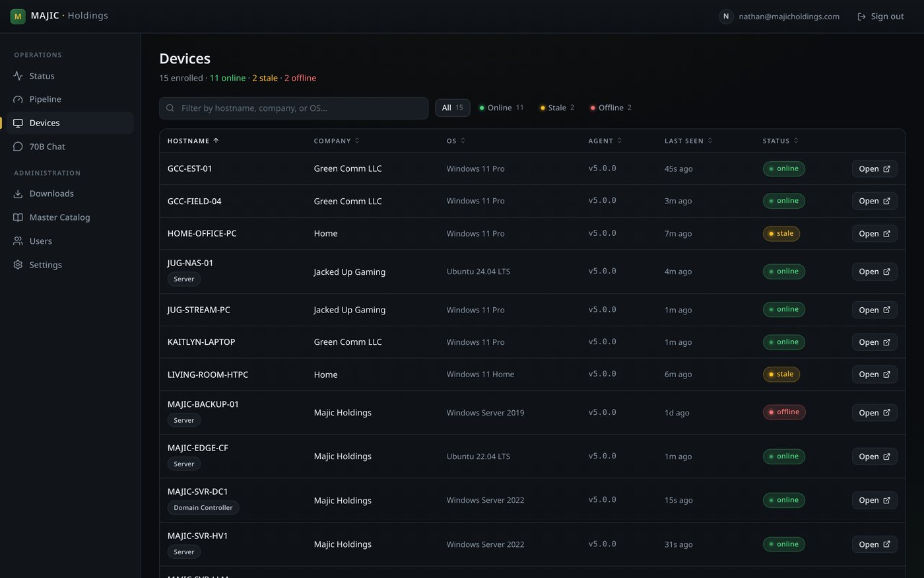Click nathan@majicholdings.com account email
The image size is (924, 578).
click(789, 17)
